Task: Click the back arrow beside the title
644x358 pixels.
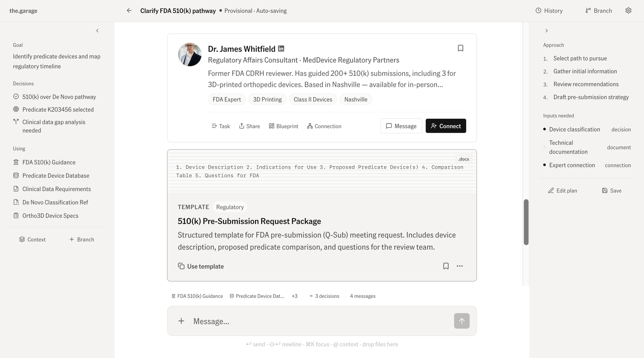Action: [129, 11]
